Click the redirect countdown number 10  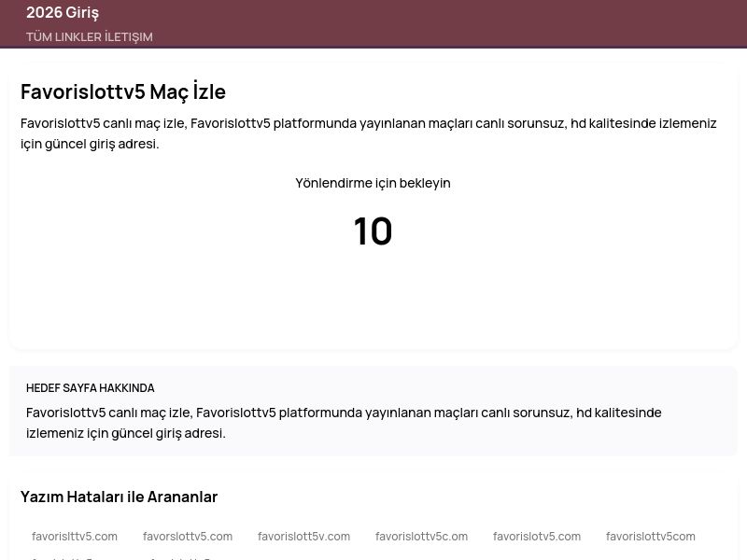(373, 231)
